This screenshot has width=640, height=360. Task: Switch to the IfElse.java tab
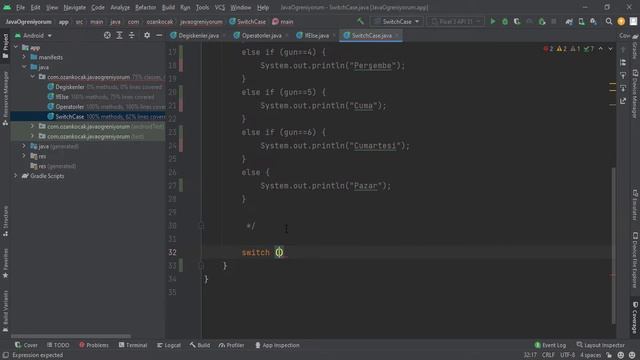[316, 36]
